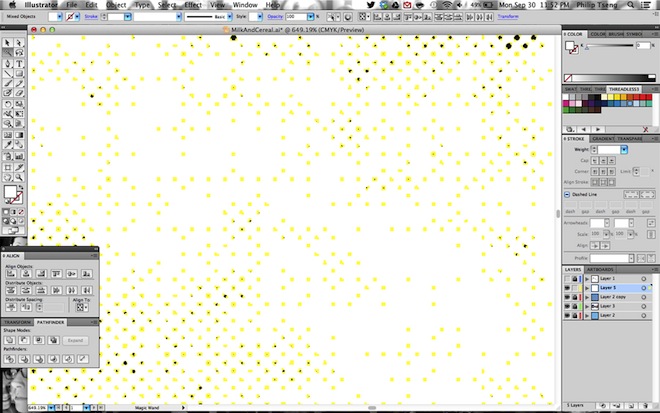Select the Gradient tool
This screenshot has height=413, width=660.
[19, 135]
